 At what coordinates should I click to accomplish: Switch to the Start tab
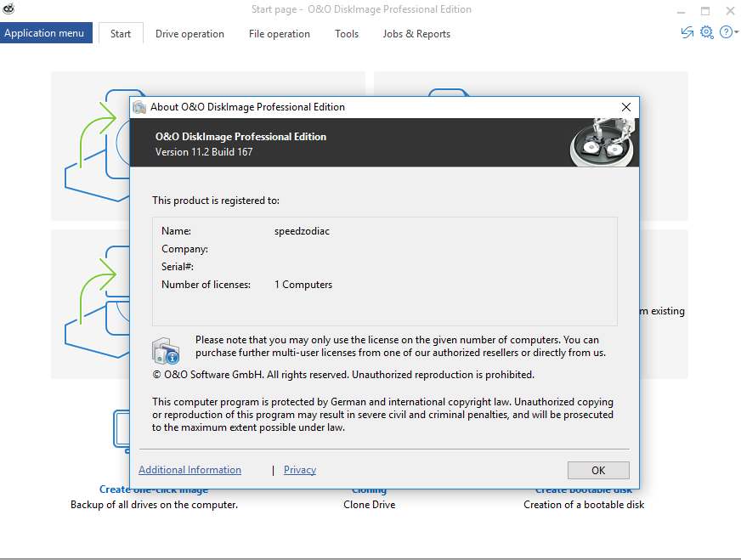click(121, 34)
